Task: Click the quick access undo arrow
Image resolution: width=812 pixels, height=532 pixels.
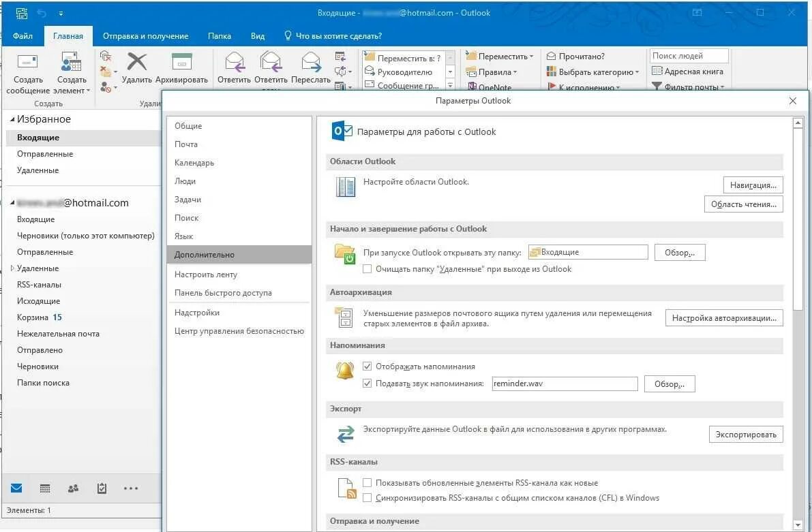Action: pos(42,13)
